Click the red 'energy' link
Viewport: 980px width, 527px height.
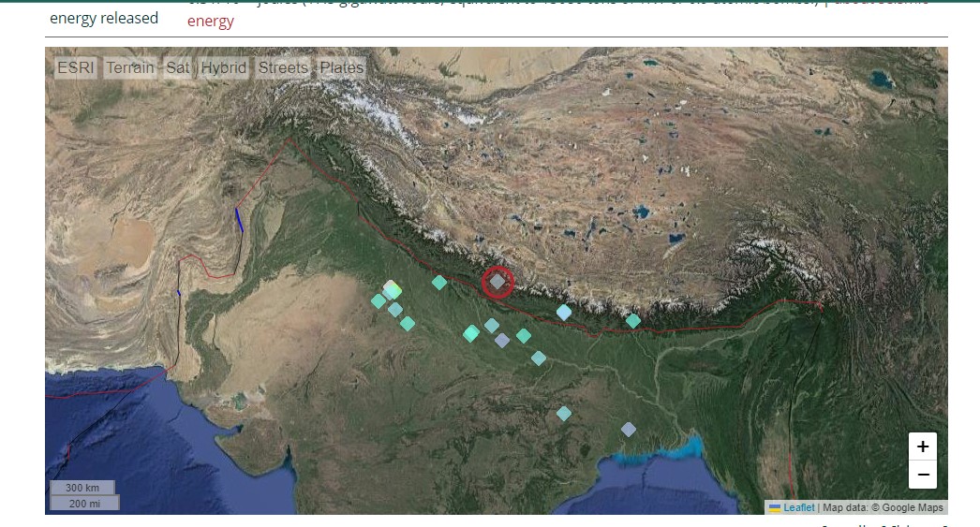[211, 21]
